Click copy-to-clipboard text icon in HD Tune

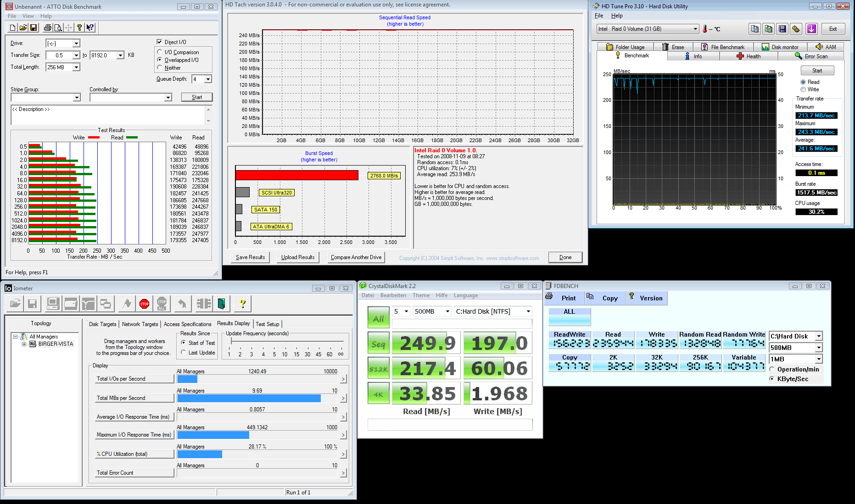[x=755, y=29]
